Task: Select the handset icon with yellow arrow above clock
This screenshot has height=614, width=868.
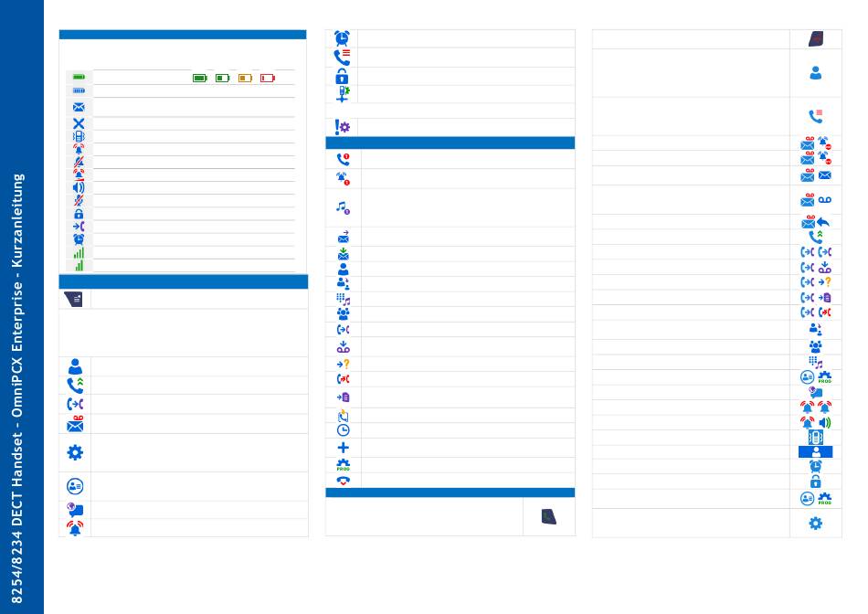Action: pos(344,416)
